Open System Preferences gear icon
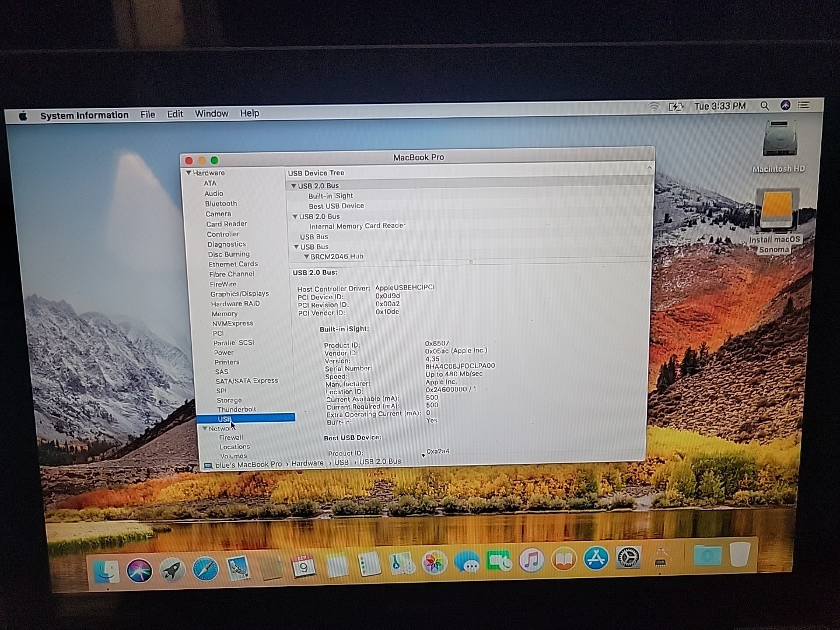Screen dimensions: 840x630 click(629, 557)
